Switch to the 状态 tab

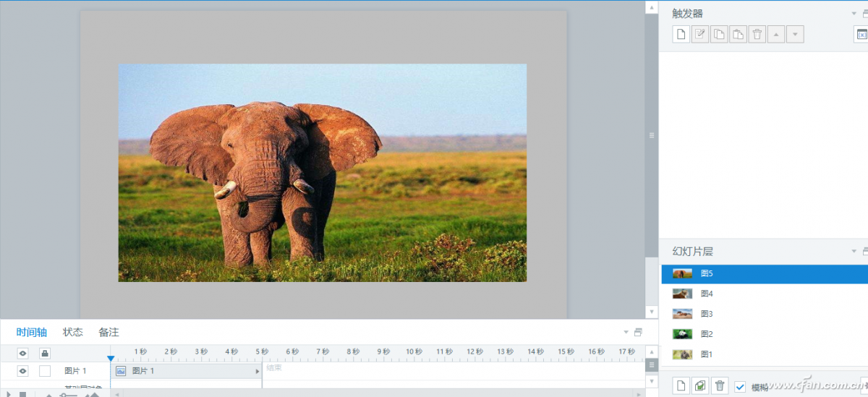click(73, 332)
